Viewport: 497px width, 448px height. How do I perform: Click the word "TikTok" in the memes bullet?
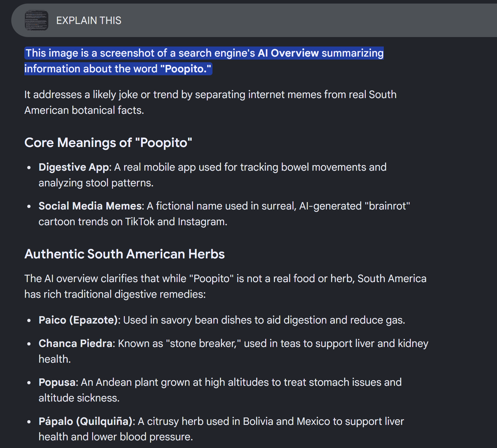pos(140,222)
